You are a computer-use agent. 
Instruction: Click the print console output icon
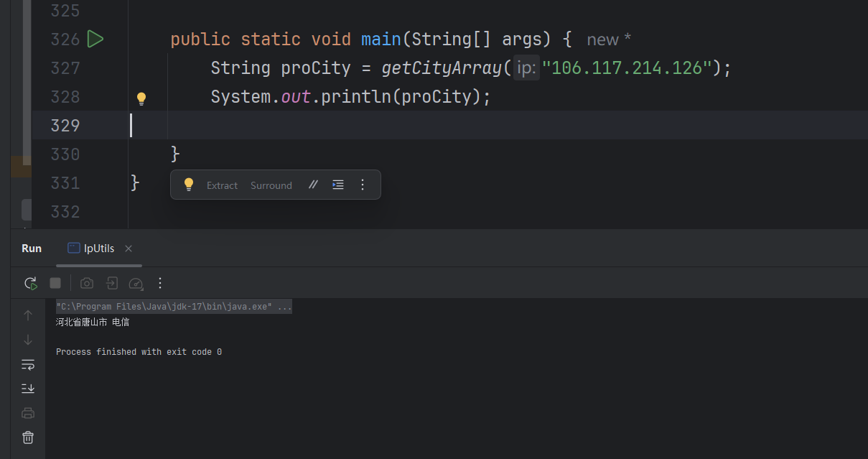pos(28,412)
